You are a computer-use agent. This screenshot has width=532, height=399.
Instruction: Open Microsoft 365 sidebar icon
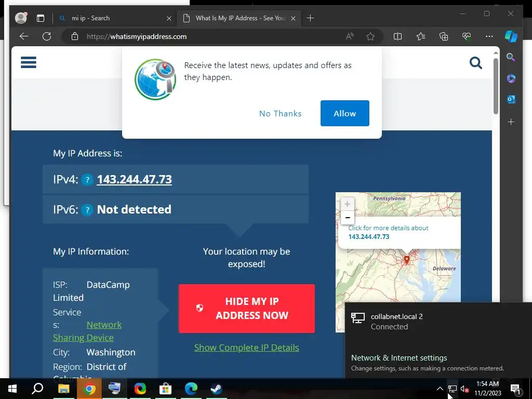tap(511, 78)
